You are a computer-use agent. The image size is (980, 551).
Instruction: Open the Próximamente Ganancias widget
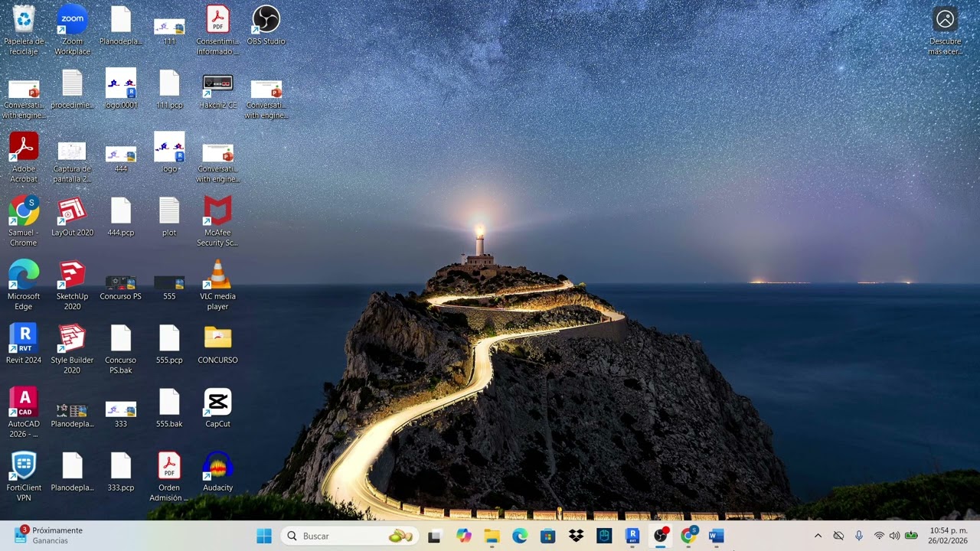click(x=49, y=535)
